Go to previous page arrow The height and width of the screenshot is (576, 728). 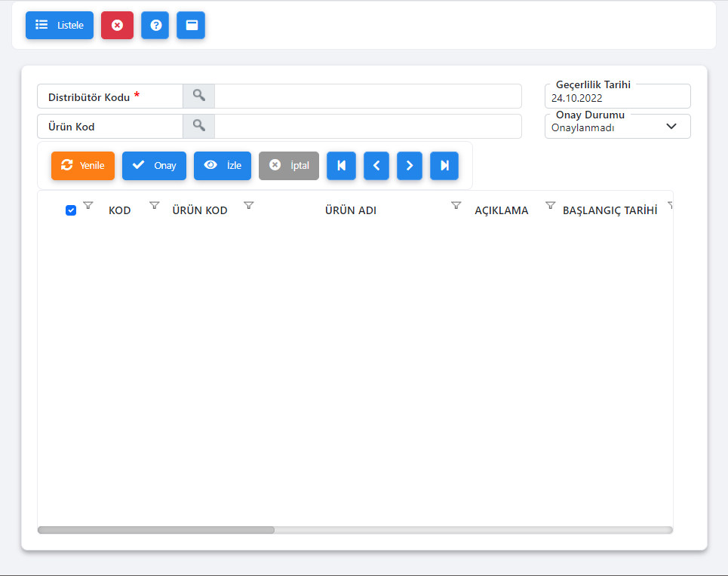[x=376, y=166]
